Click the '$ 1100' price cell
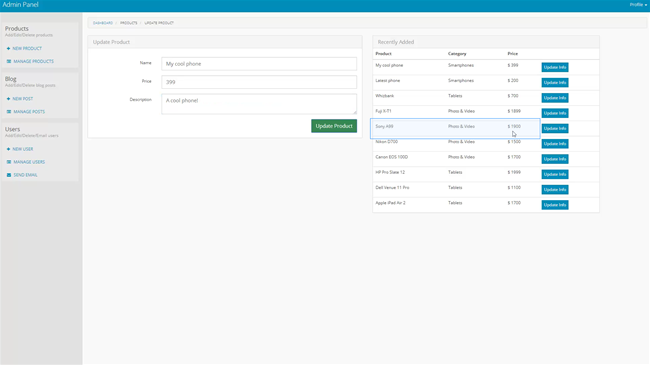The image size is (650, 365). (x=514, y=187)
